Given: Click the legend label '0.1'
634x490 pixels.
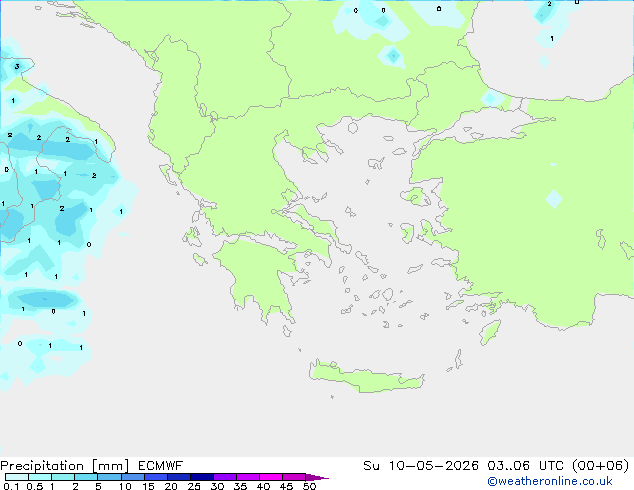Looking at the screenshot, I should 11,486.
